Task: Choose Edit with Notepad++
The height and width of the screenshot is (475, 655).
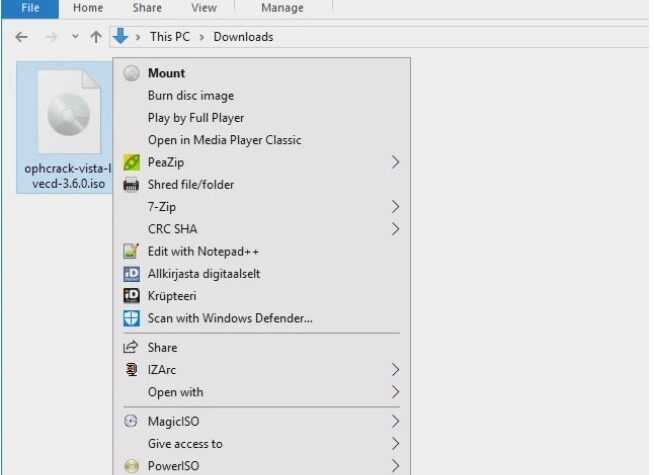Action: 261,251
